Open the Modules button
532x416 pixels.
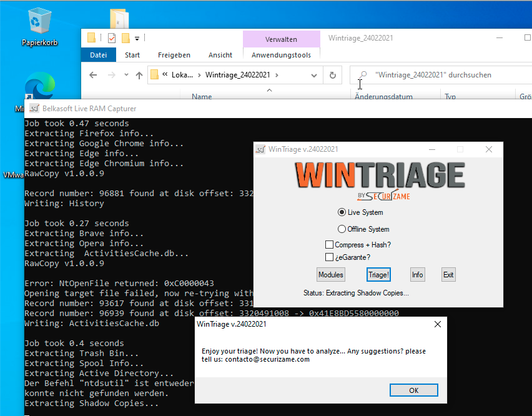pos(331,275)
